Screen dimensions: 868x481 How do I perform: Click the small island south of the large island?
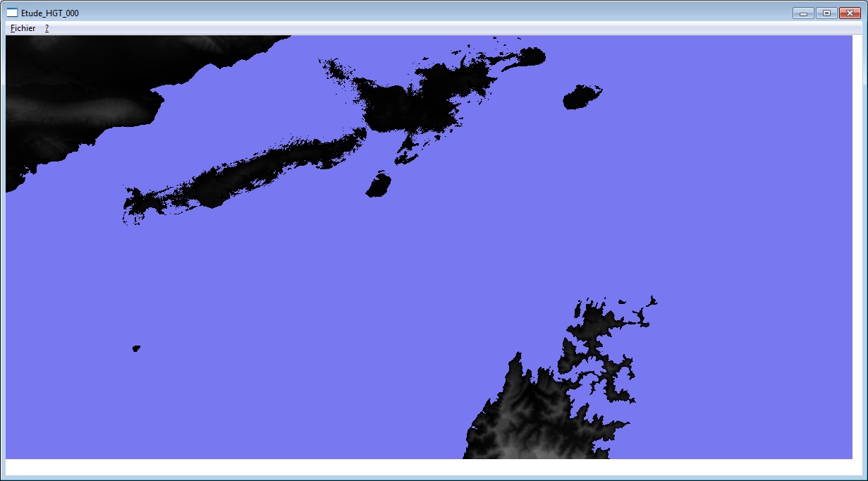pos(379,185)
